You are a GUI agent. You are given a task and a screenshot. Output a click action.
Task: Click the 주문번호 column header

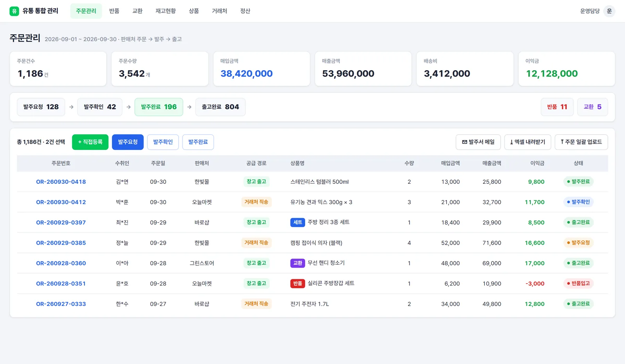(x=61, y=163)
